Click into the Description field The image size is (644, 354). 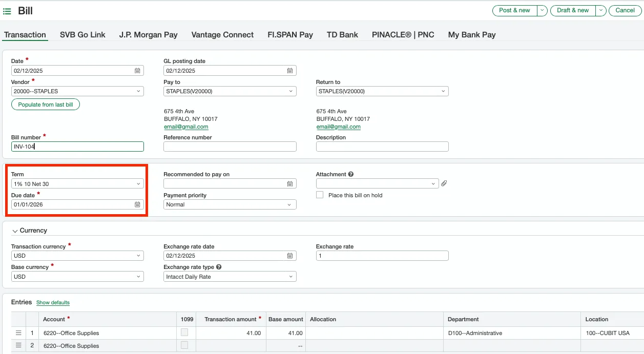click(x=382, y=147)
